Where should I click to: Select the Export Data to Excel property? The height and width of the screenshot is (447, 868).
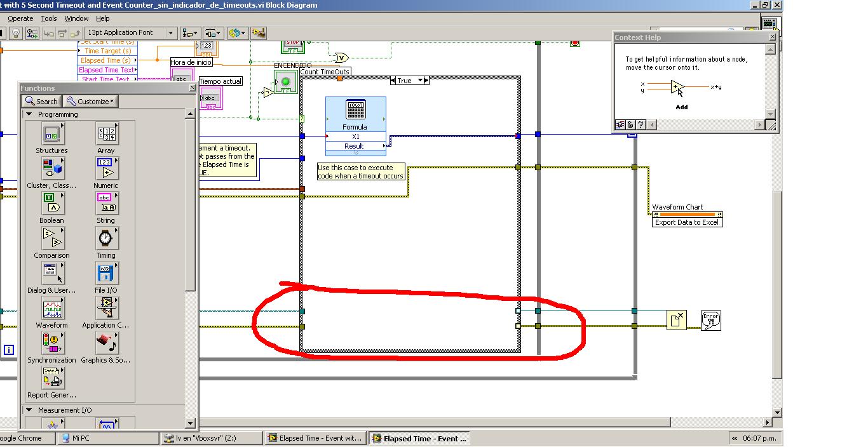click(x=688, y=222)
